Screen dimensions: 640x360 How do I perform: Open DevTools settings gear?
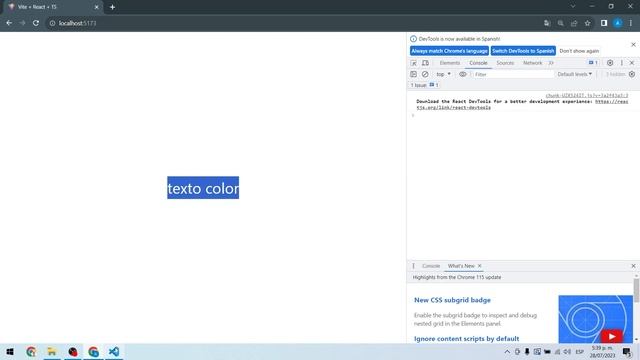[x=610, y=63]
